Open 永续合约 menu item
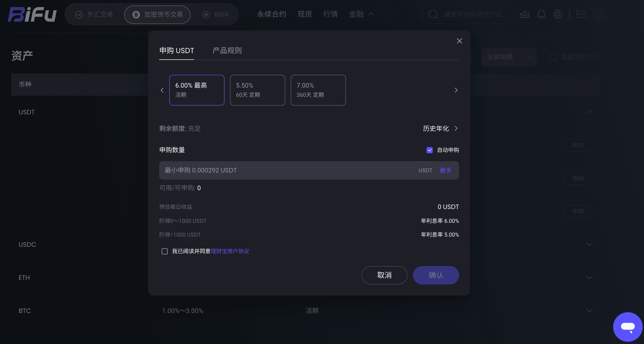This screenshot has width=644, height=344. pos(271,14)
